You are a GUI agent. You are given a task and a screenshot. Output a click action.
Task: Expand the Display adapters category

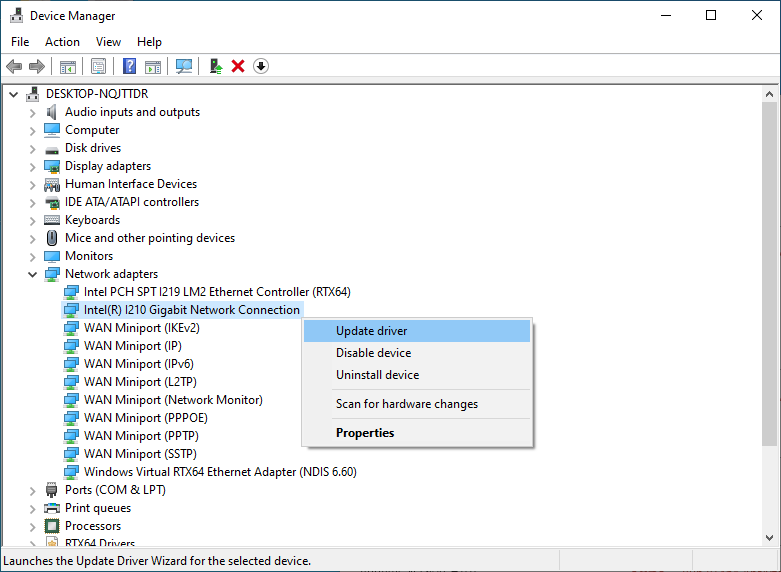point(32,166)
